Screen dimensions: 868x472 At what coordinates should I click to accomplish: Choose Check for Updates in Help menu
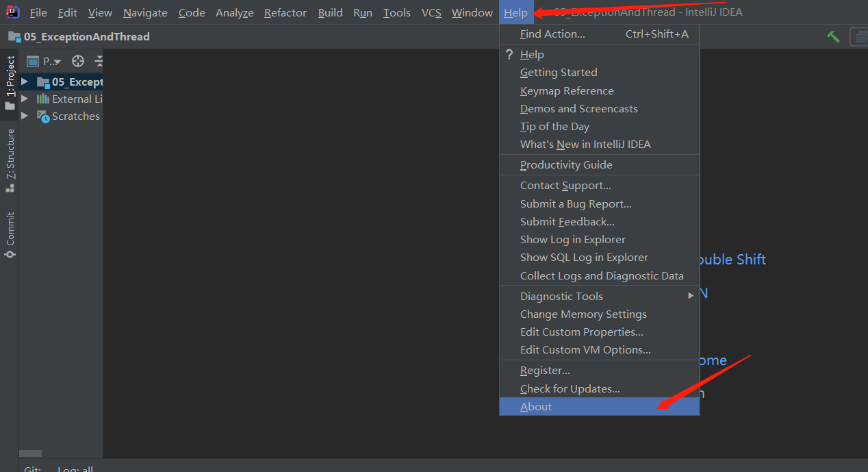[570, 388]
